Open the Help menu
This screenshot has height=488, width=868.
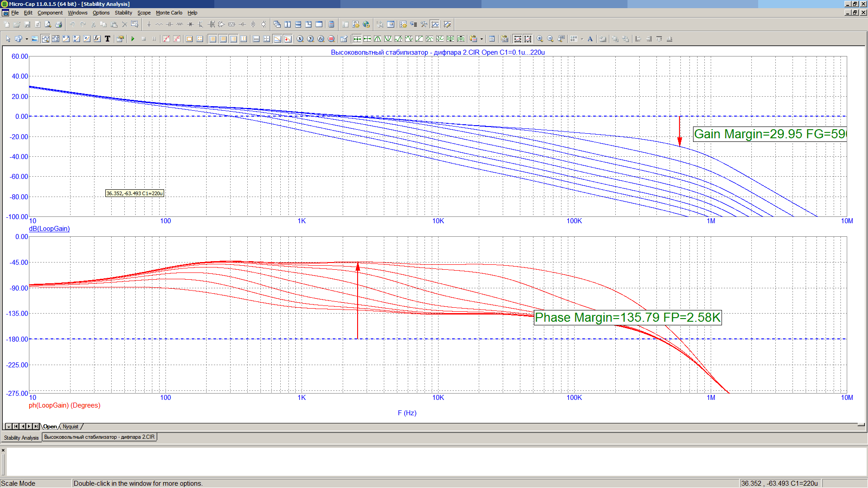pos(192,13)
